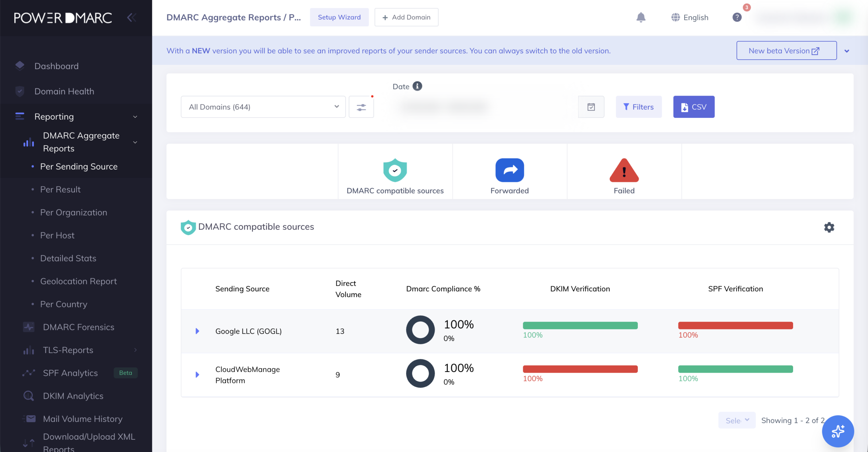Open the Geolocation Report
The image size is (868, 452).
79,281
